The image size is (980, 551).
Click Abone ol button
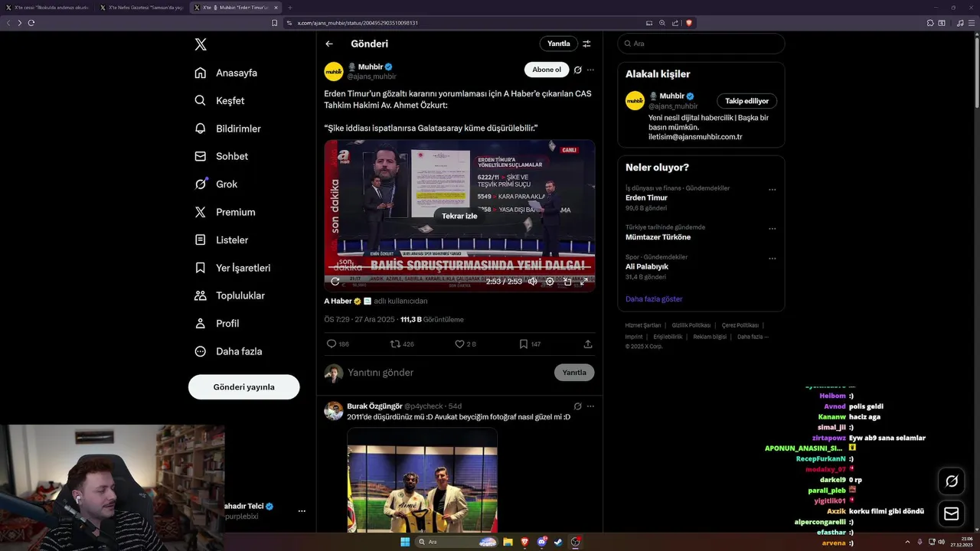(547, 70)
